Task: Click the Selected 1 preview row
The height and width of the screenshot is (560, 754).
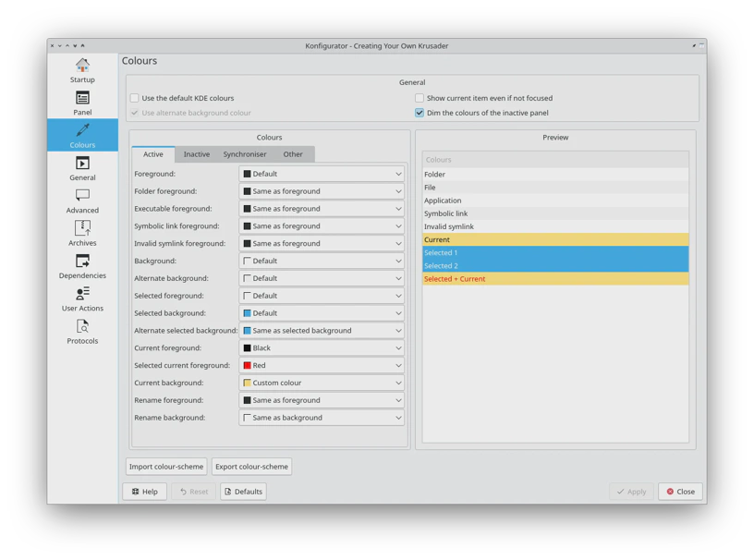Action: point(555,252)
